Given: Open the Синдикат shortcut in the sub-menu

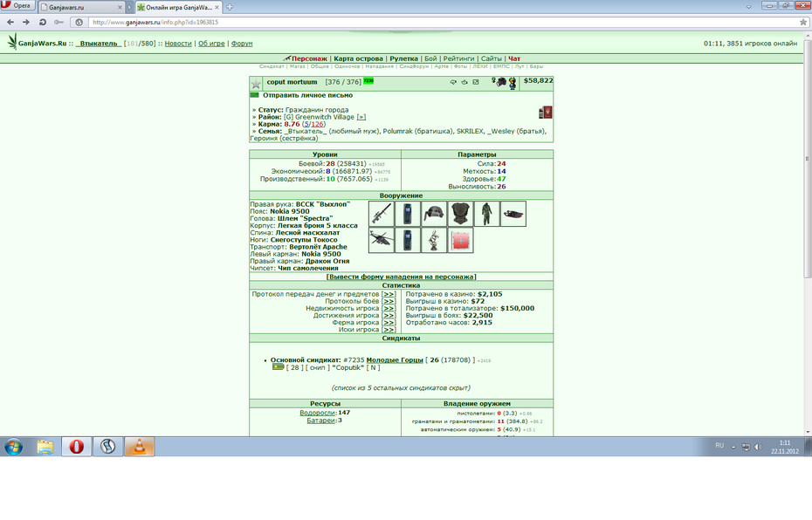Looking at the screenshot, I should click(272, 66).
